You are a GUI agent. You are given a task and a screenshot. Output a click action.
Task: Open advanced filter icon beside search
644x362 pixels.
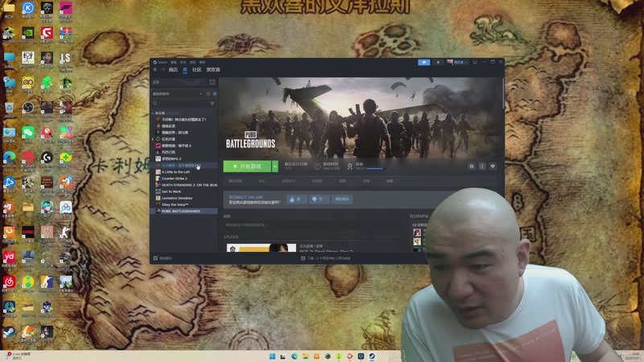pyautogui.click(x=212, y=104)
